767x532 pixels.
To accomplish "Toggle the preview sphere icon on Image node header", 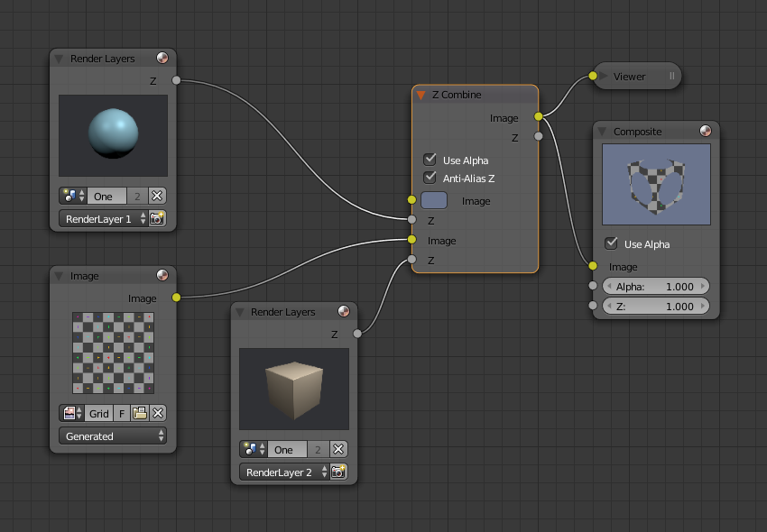I will 162,276.
